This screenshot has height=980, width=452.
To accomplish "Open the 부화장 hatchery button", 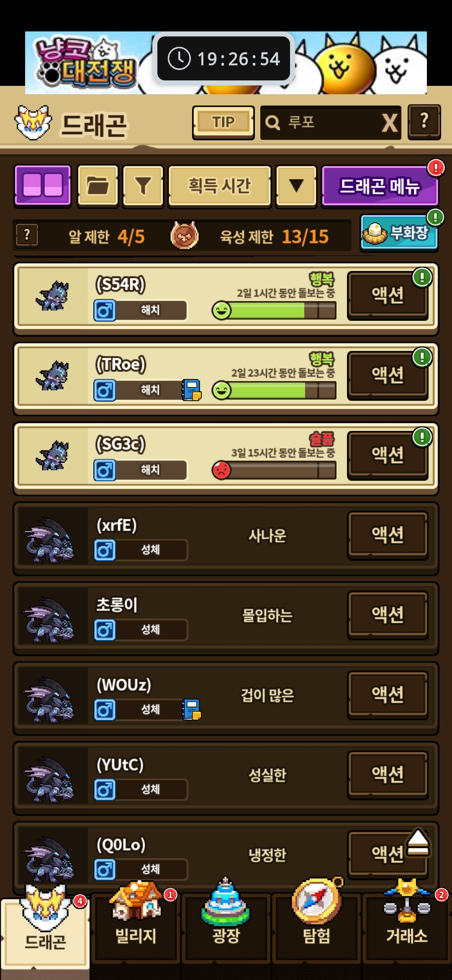I will pos(399,232).
